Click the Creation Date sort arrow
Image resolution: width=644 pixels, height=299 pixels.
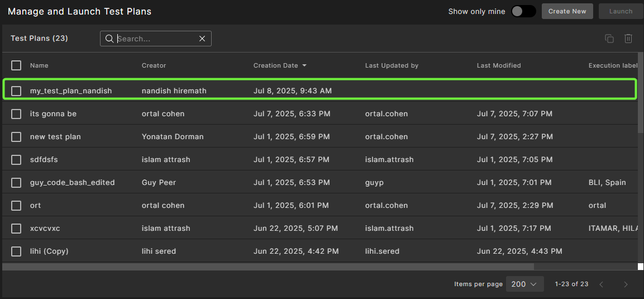click(x=304, y=65)
